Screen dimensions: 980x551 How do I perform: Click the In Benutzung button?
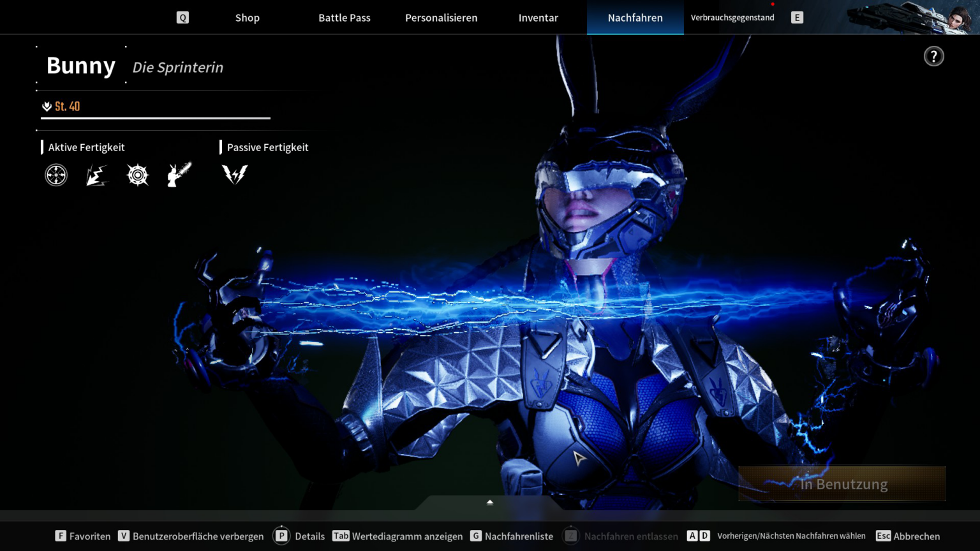point(842,484)
